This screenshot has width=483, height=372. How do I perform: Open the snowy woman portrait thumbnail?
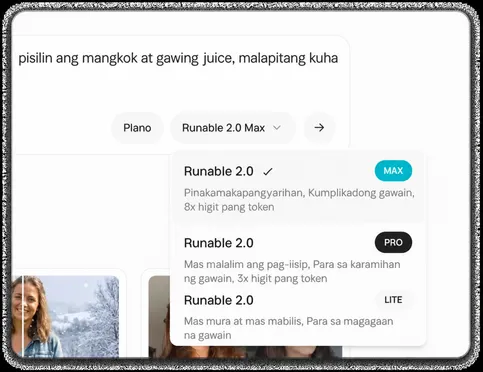click(66, 316)
